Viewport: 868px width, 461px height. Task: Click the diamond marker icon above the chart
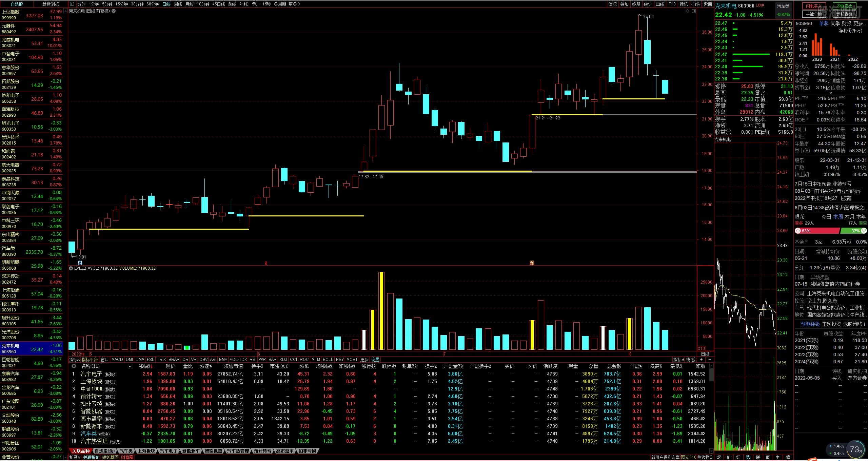coord(687,11)
